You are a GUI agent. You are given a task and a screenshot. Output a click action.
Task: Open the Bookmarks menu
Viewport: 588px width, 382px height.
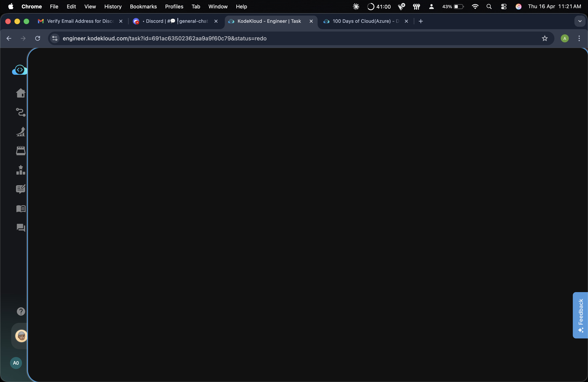(143, 7)
